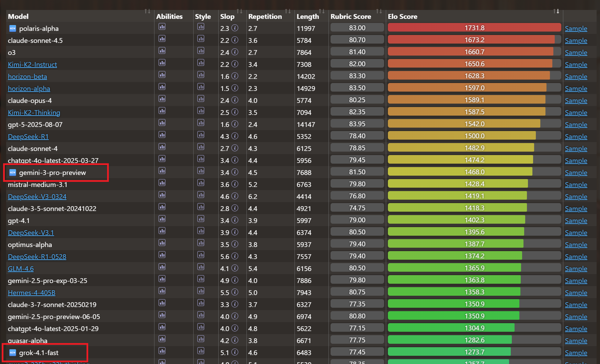Click NEW badge beside gemini-3-pro-preview
Viewport: 600px width, 364px height.
(x=13, y=173)
